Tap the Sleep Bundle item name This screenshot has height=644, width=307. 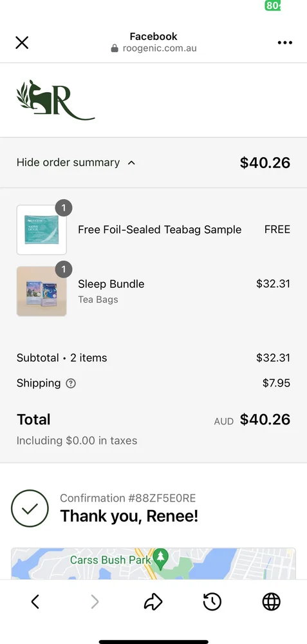[111, 284]
